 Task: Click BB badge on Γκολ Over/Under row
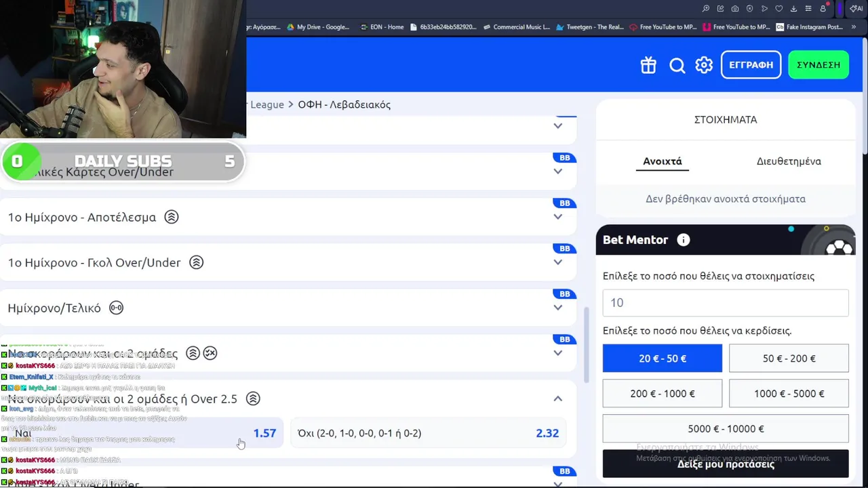coord(565,249)
